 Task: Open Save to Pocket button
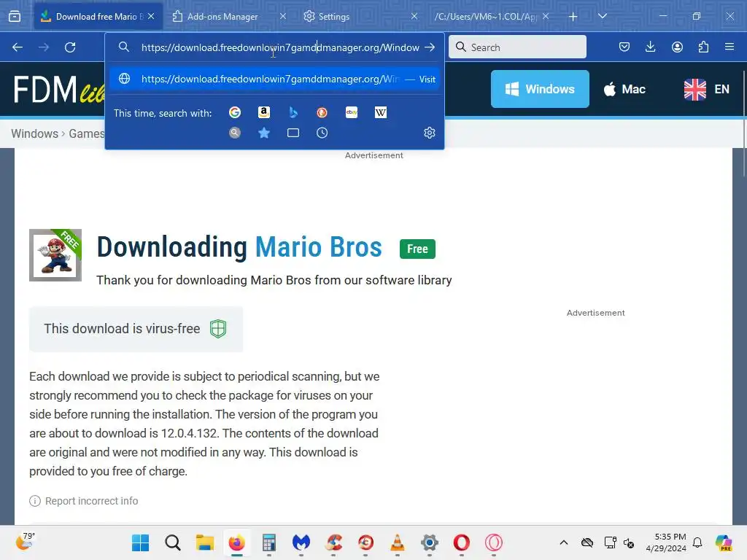click(624, 47)
